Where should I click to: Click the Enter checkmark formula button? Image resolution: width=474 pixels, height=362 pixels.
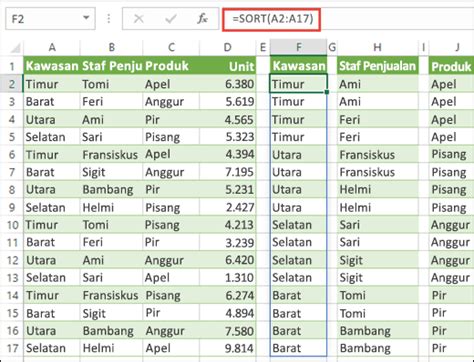[171, 19]
